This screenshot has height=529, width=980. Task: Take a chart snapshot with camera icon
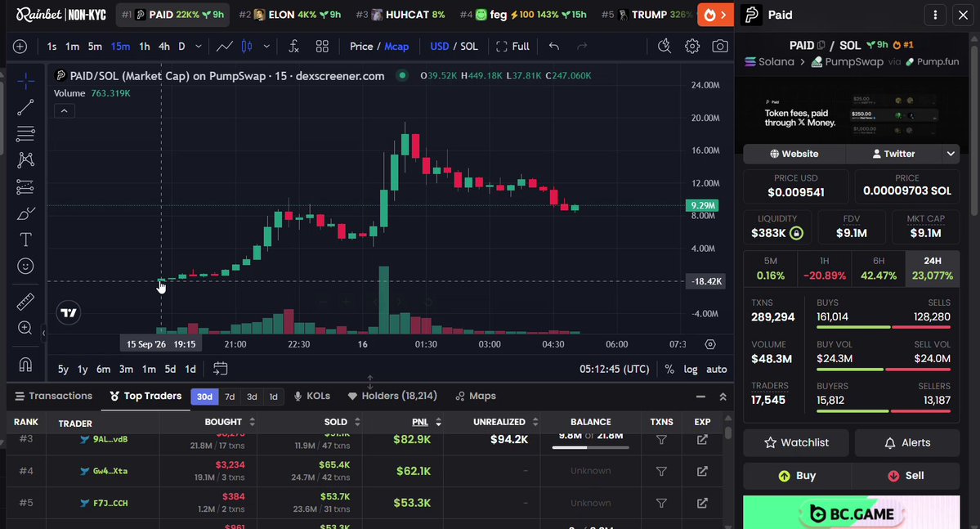tap(720, 47)
